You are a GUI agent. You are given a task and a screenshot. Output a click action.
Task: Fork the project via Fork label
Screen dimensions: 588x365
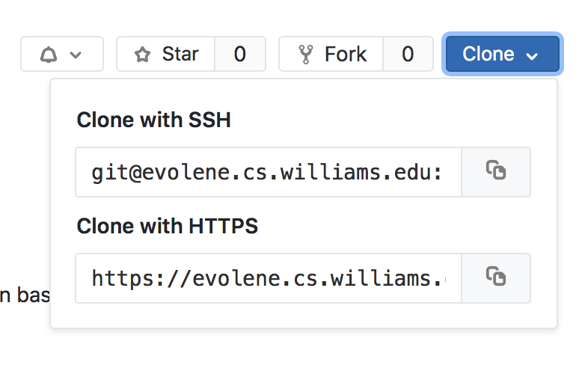tap(346, 55)
